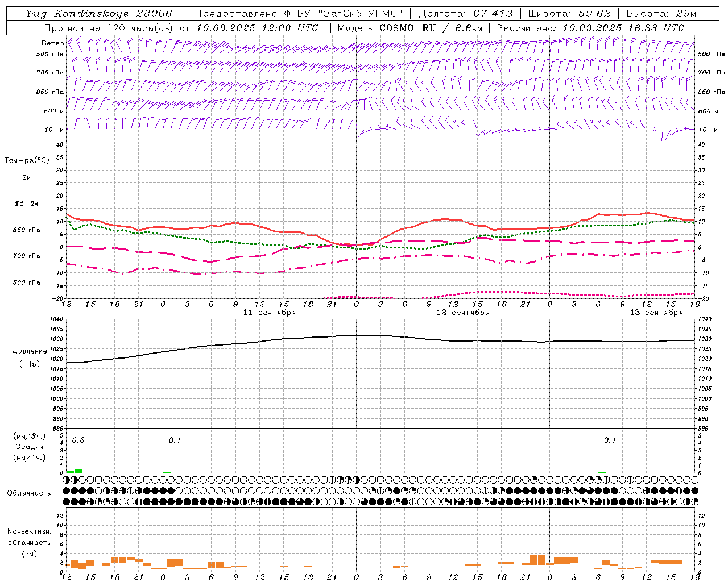728x582 pixels.
Task: Click the 13 сентября date label
Action: point(656,313)
